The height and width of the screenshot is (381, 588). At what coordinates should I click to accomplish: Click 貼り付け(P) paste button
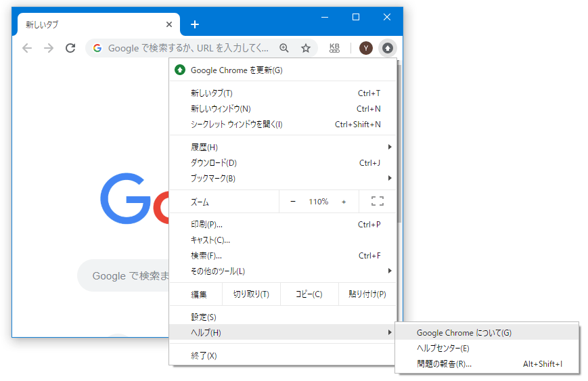tap(367, 294)
